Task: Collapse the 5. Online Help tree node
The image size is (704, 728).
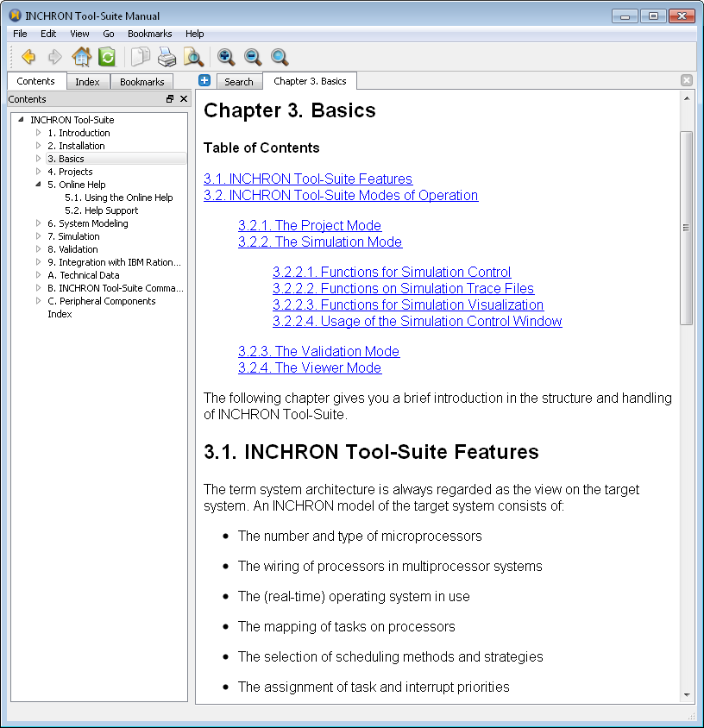Action: (39, 185)
